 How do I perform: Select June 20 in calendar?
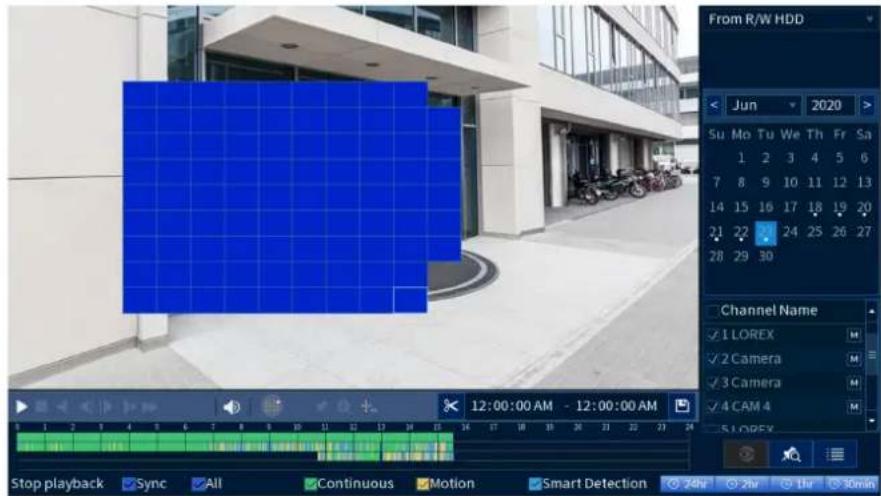[x=864, y=207]
